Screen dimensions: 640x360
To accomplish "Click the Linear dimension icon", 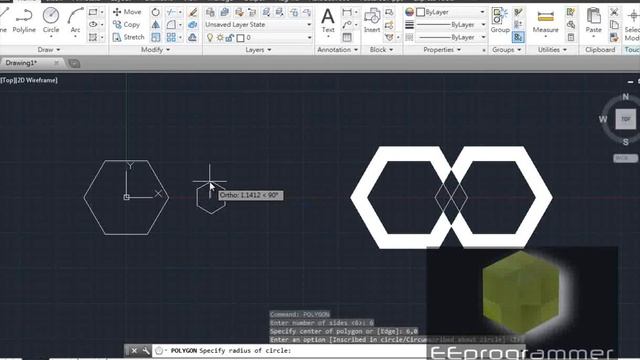I will (347, 12).
